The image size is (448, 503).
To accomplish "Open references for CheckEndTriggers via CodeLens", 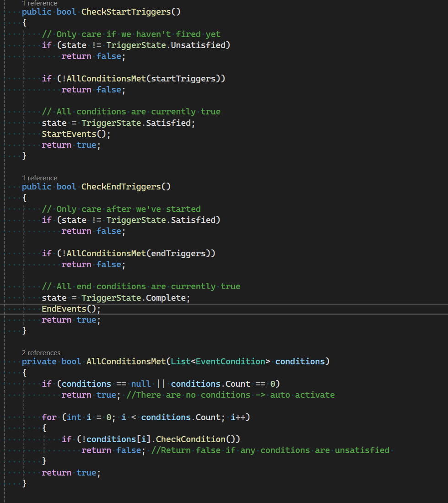I will tap(39, 178).
